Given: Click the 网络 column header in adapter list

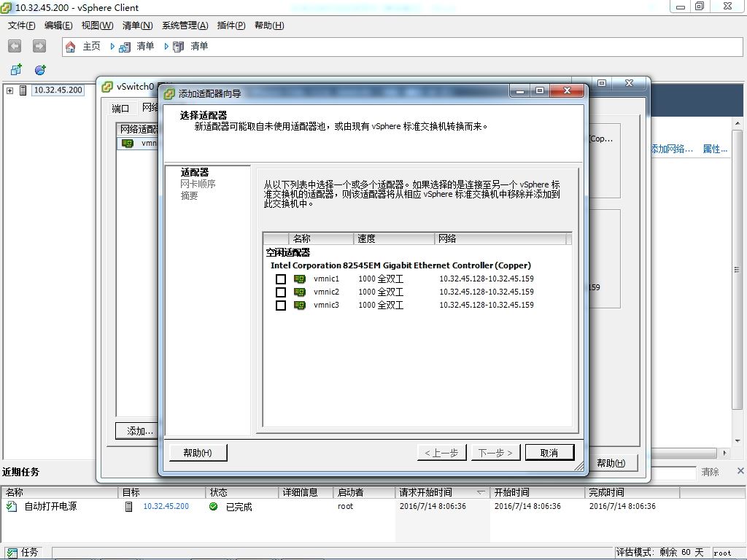Looking at the screenshot, I should 500,238.
